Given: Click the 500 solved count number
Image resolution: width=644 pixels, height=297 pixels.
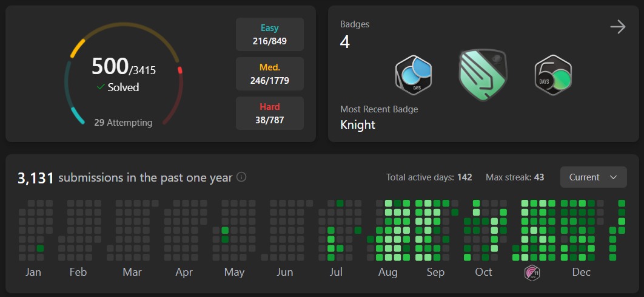Looking at the screenshot, I should click(110, 66).
